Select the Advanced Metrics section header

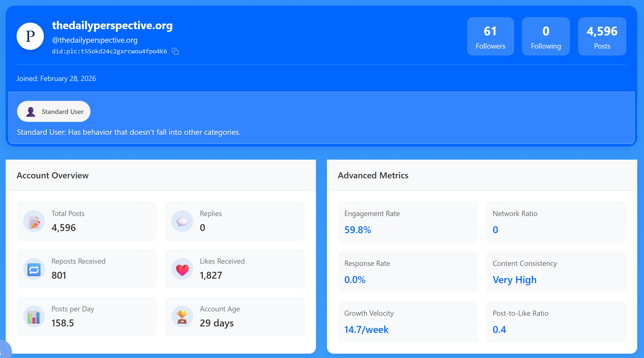coord(373,175)
